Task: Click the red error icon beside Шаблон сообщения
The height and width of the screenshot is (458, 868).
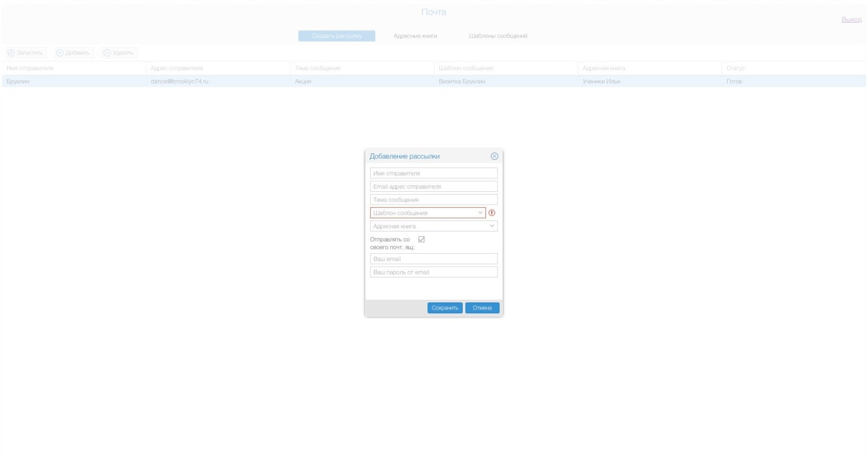Action: [492, 213]
